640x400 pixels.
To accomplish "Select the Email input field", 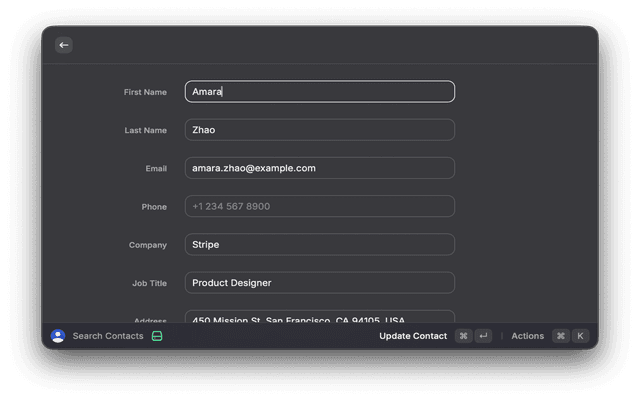I will 320,168.
